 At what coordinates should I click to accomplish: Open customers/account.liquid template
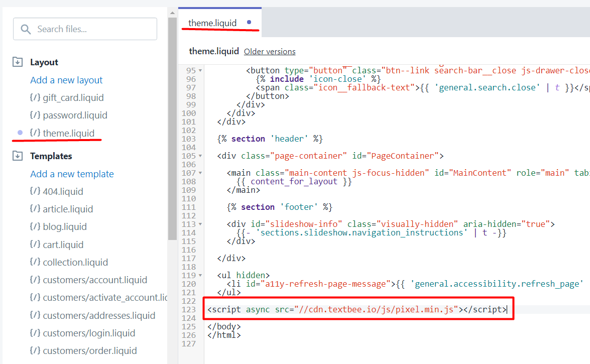pos(95,280)
